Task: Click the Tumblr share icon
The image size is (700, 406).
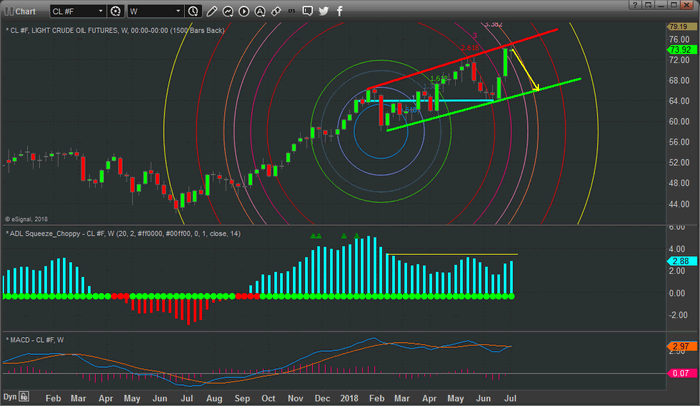Action: pyautogui.click(x=340, y=11)
